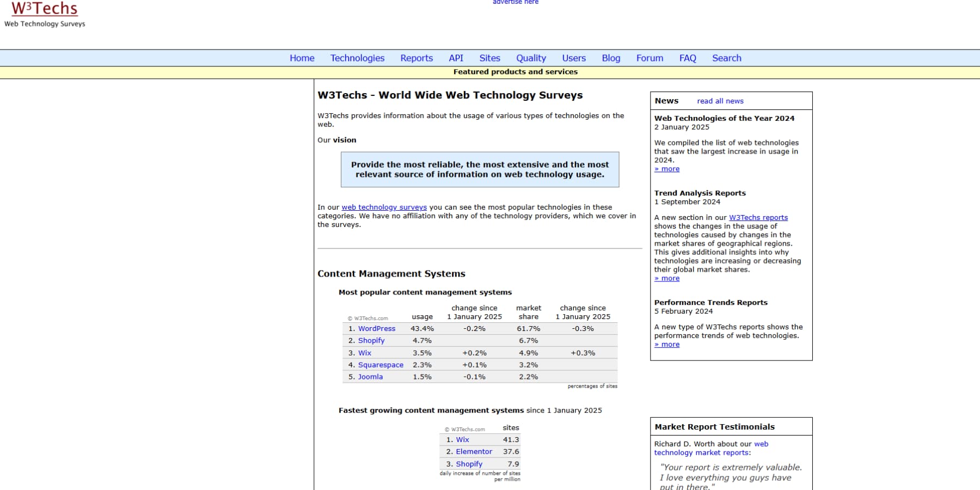980x490 pixels.
Task: Open the Users section
Action: (573, 58)
